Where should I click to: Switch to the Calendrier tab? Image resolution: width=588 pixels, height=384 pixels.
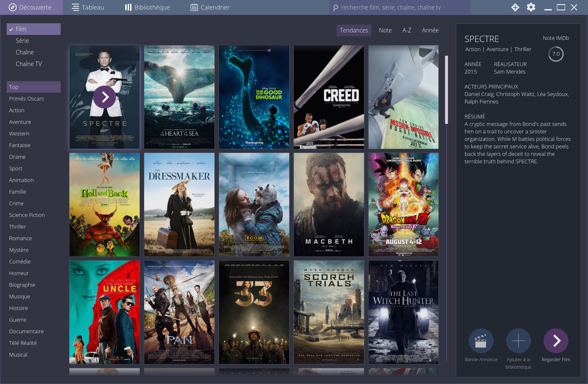[210, 7]
